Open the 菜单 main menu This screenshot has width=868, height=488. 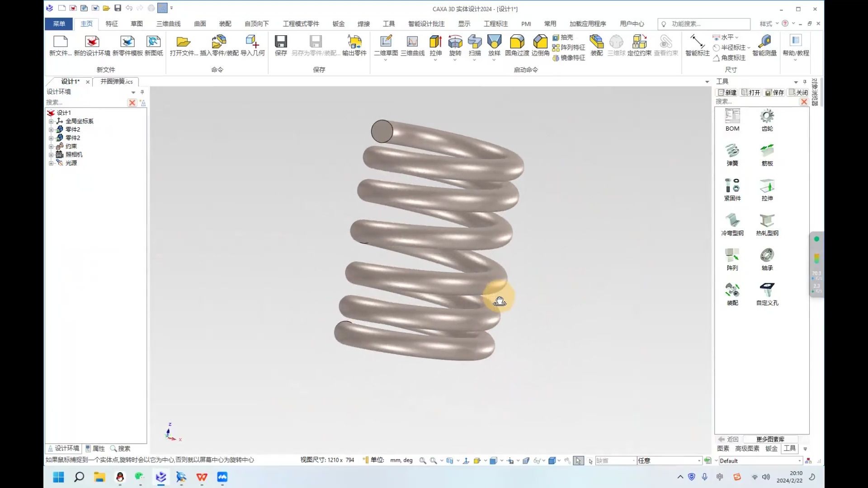(x=59, y=23)
